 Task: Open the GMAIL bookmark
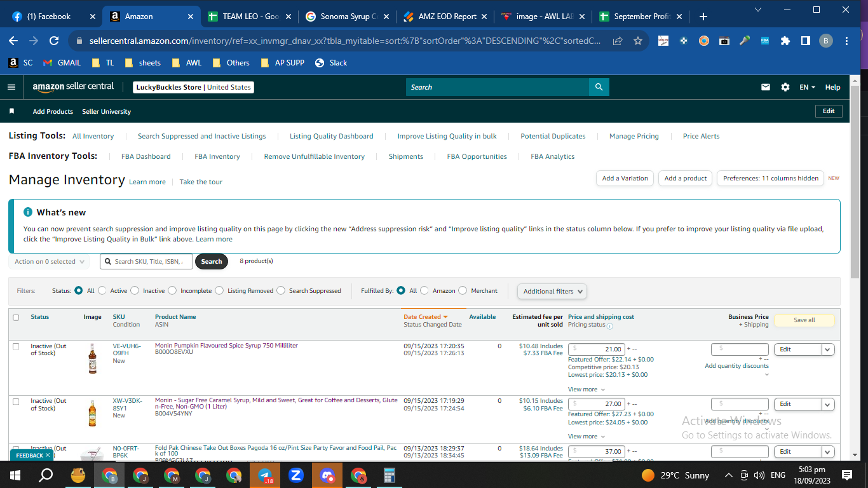[x=62, y=63]
